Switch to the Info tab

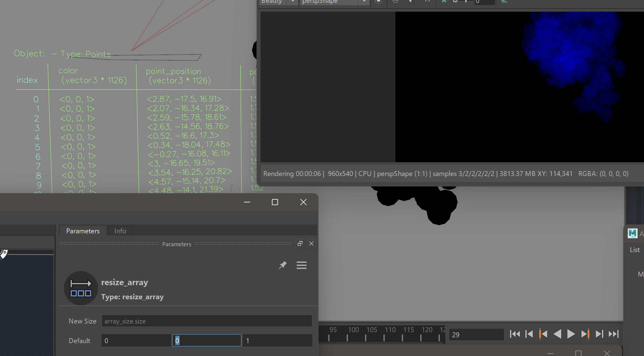pos(120,231)
